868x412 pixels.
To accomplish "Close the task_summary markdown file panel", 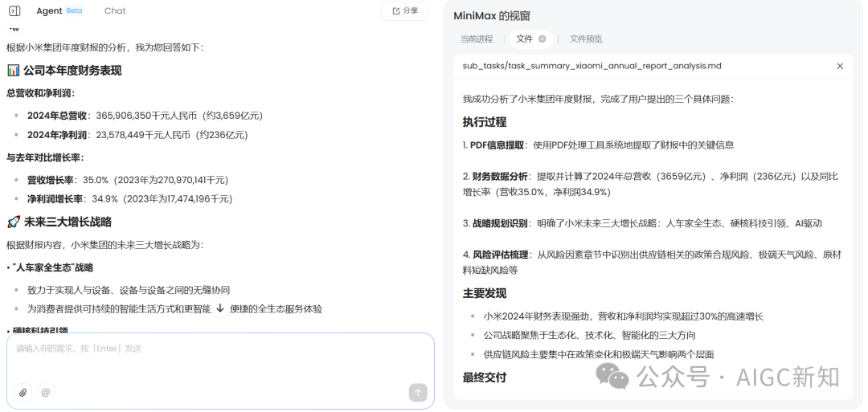I will coord(840,66).
